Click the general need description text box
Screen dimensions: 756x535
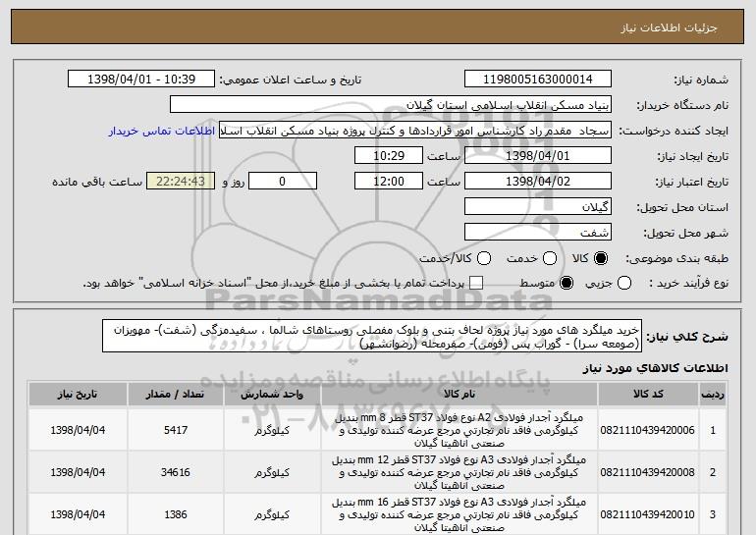(x=372, y=336)
